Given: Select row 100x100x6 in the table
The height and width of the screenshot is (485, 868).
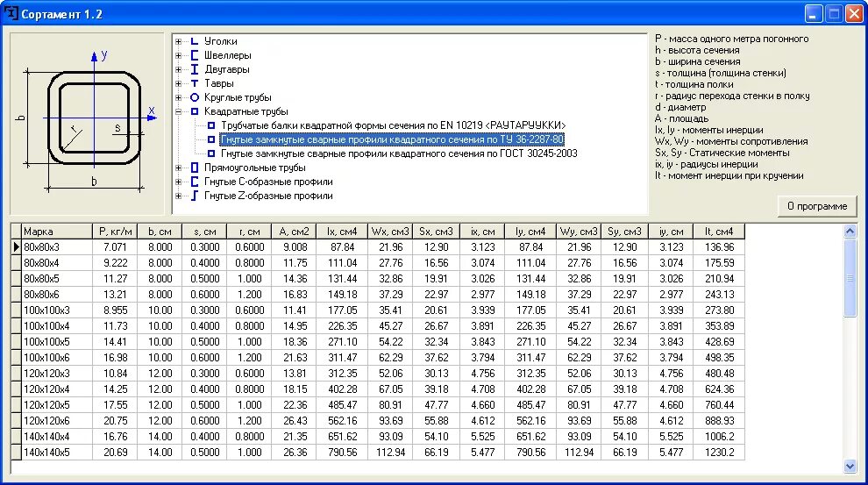Looking at the screenshot, I should pos(383,358).
